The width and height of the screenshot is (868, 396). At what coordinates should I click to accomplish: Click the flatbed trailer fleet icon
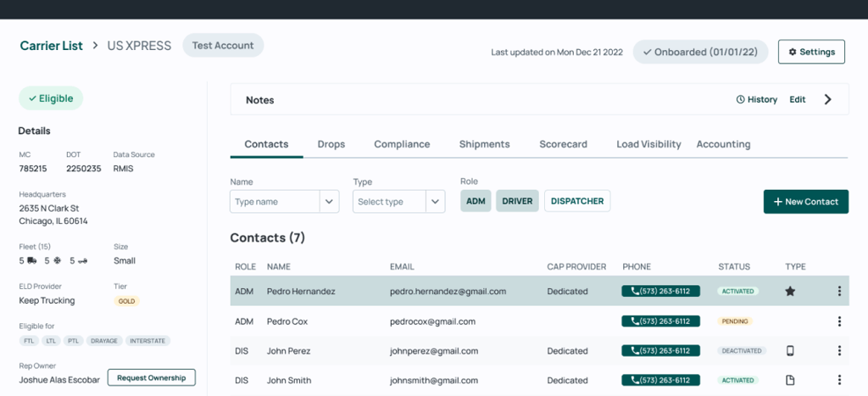coord(82,261)
